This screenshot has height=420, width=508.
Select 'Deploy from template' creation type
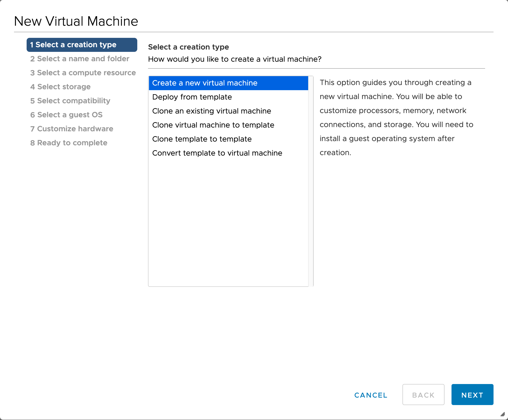click(192, 97)
